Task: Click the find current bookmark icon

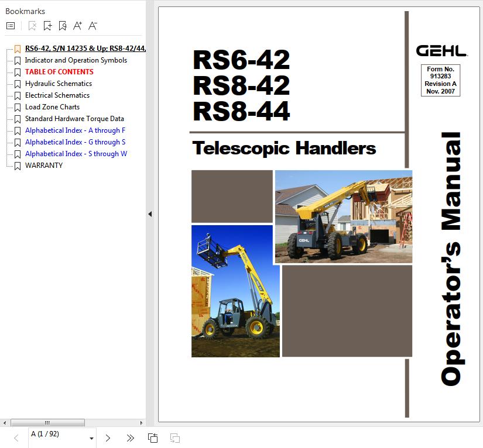Action: click(63, 26)
